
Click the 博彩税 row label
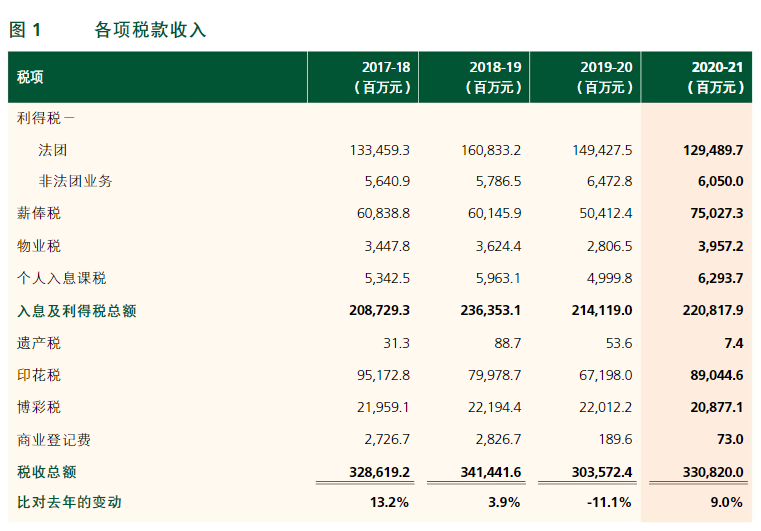tap(39, 407)
